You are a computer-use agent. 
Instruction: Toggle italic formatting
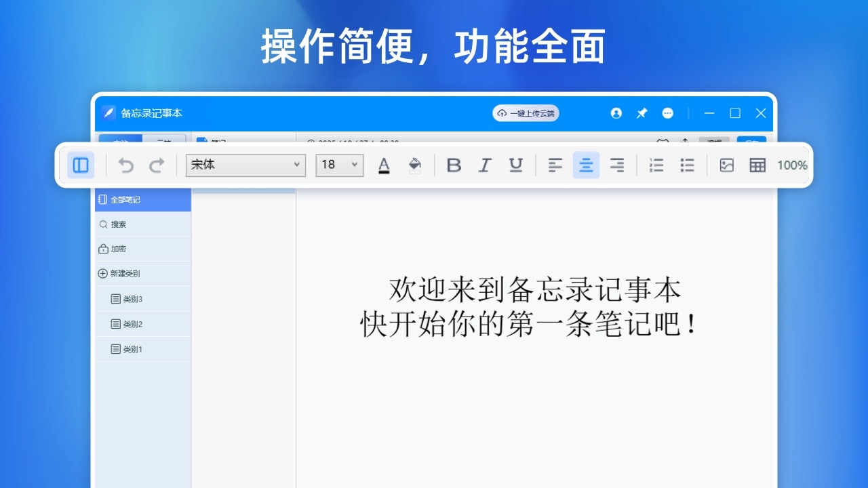484,165
